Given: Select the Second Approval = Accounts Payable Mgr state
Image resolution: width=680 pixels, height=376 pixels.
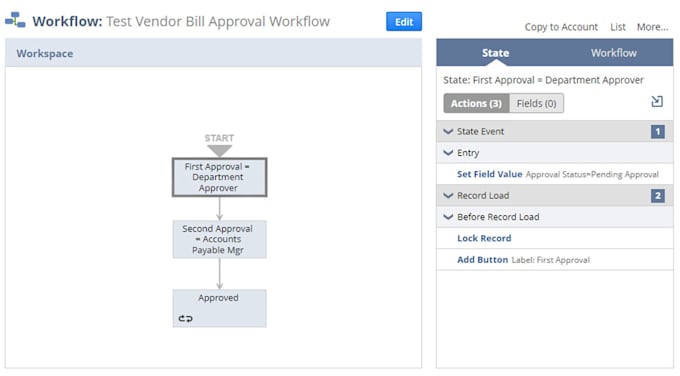Looking at the screenshot, I should point(219,239).
